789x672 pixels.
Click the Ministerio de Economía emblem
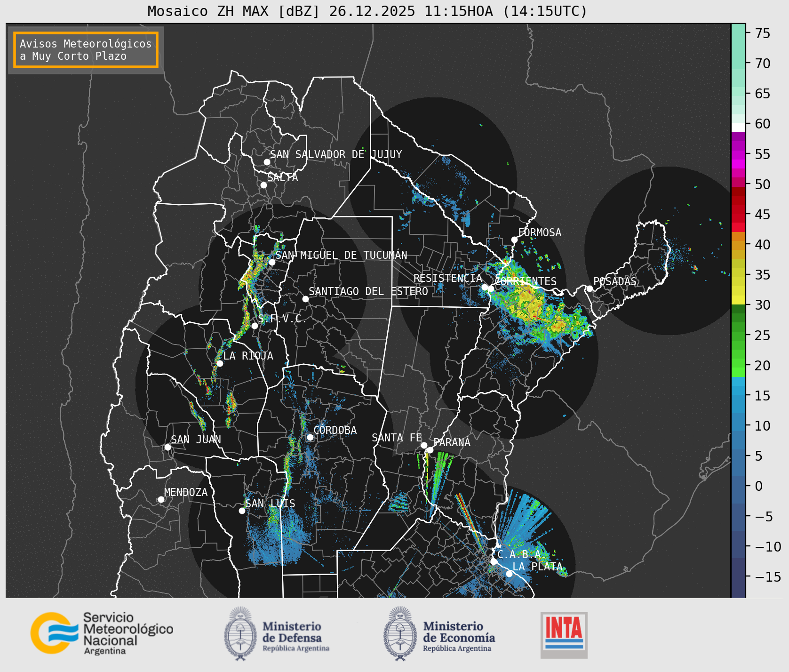pos(400,633)
